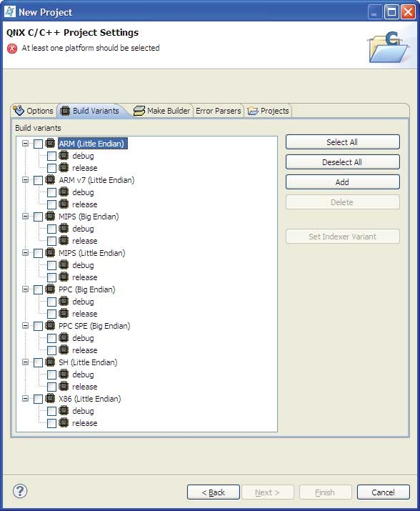Check the ARM v7 (Little Endian) platform checkbox

(x=38, y=180)
